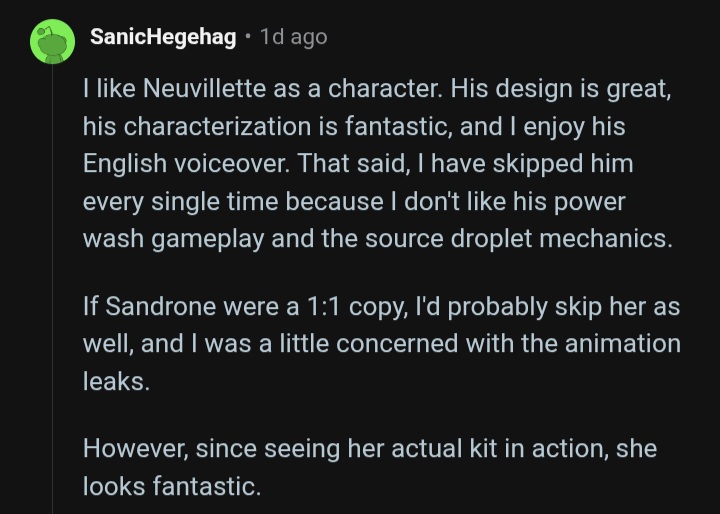Open SanicHegehag's green Snoo avatar
This screenshot has height=514, width=720.
52,41
